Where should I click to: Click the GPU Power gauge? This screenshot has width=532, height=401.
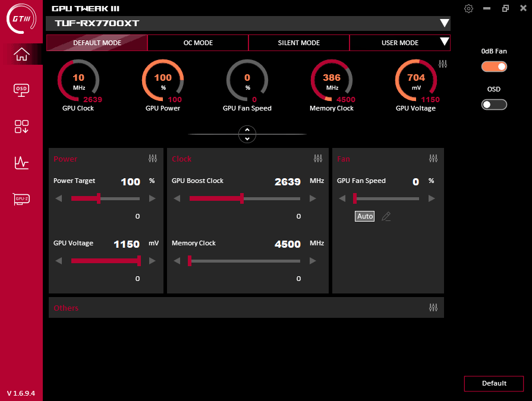click(163, 81)
